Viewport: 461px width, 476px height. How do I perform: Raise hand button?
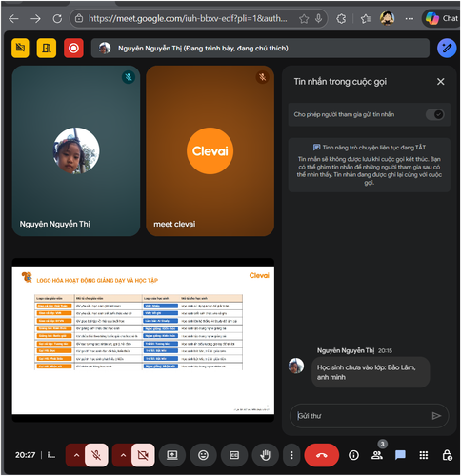click(x=266, y=455)
